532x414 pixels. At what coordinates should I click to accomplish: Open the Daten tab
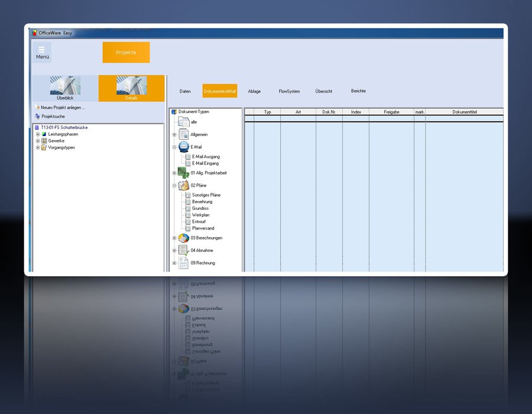point(185,91)
